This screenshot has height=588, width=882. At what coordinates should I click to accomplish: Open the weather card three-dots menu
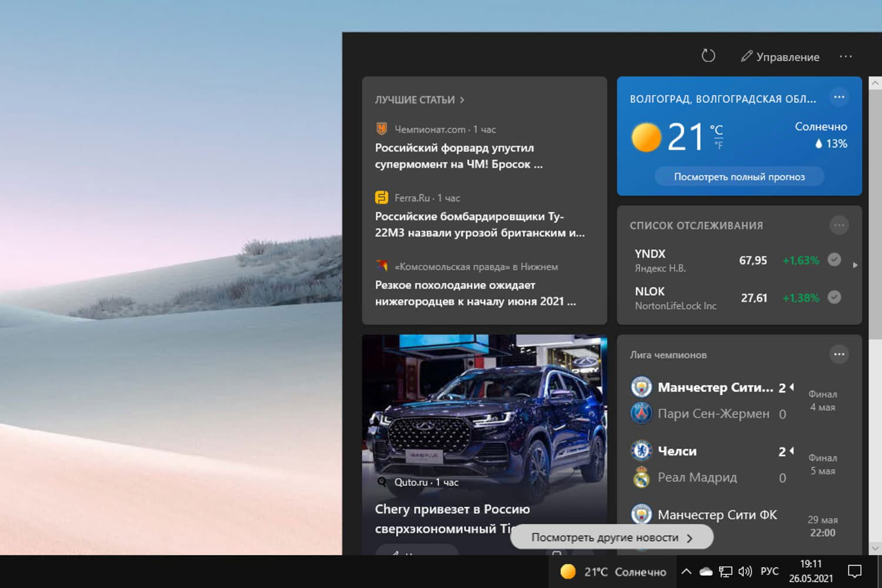[x=839, y=97]
